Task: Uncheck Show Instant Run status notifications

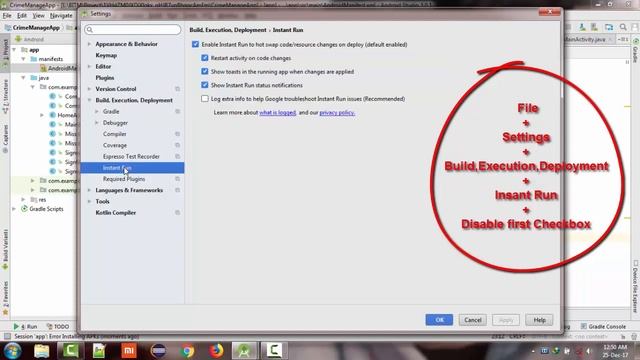Action: click(205, 85)
